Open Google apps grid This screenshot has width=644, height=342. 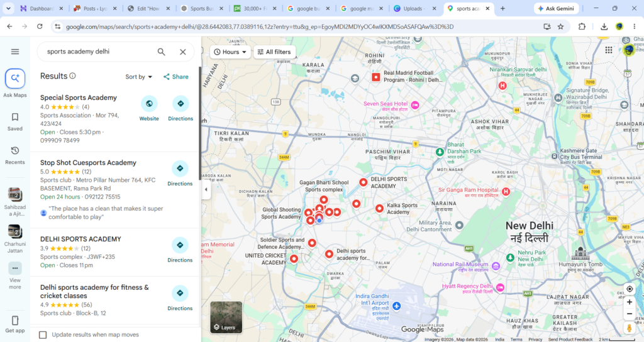pos(609,50)
